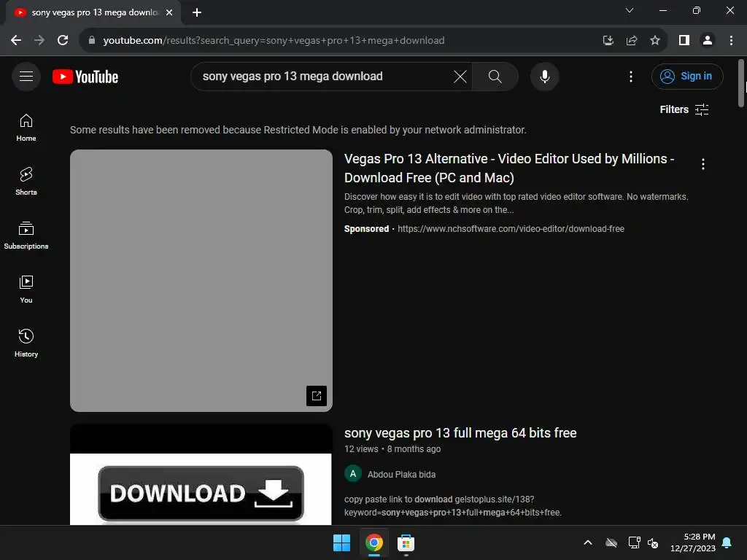Image resolution: width=747 pixels, height=560 pixels.
Task: Open the sponsored ad thumbnail
Action: [x=201, y=281]
